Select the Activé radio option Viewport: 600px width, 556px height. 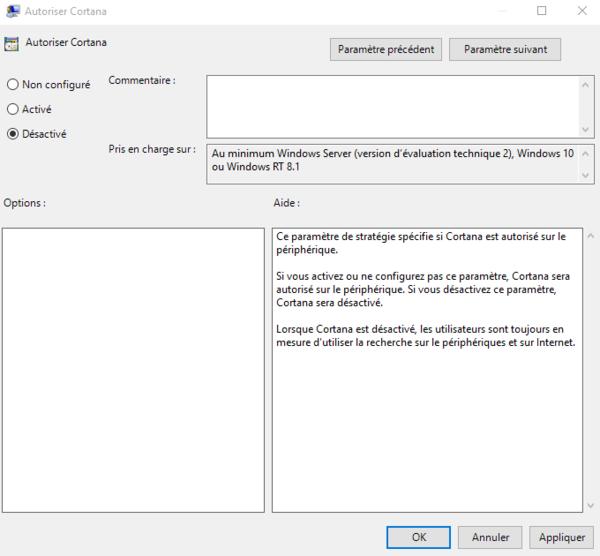(13, 109)
